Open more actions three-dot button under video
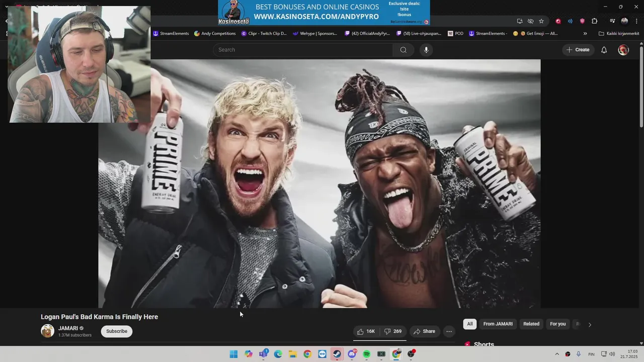This screenshot has height=362, width=644. tap(449, 331)
